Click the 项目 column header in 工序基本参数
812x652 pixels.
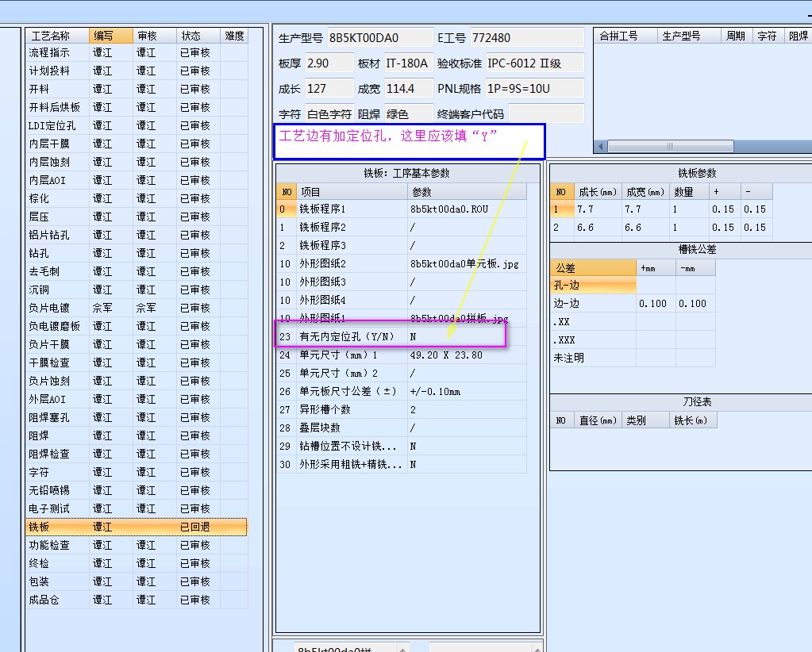[352, 192]
